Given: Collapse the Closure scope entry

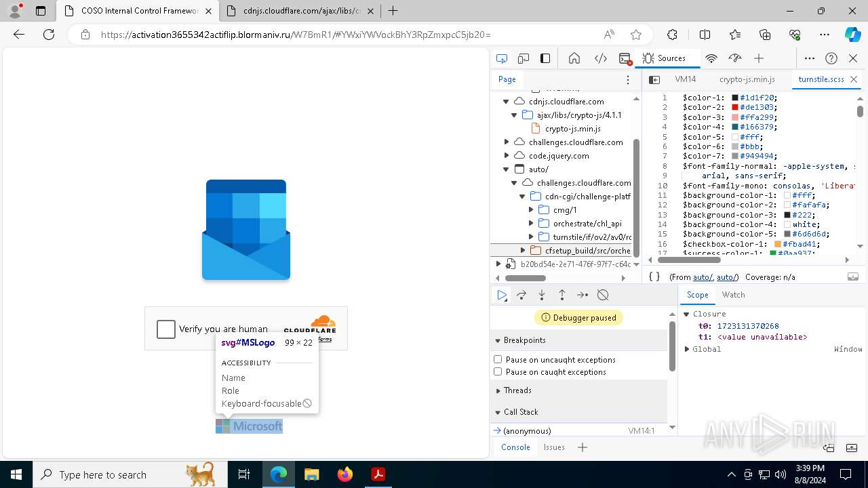Looking at the screenshot, I should (686, 314).
